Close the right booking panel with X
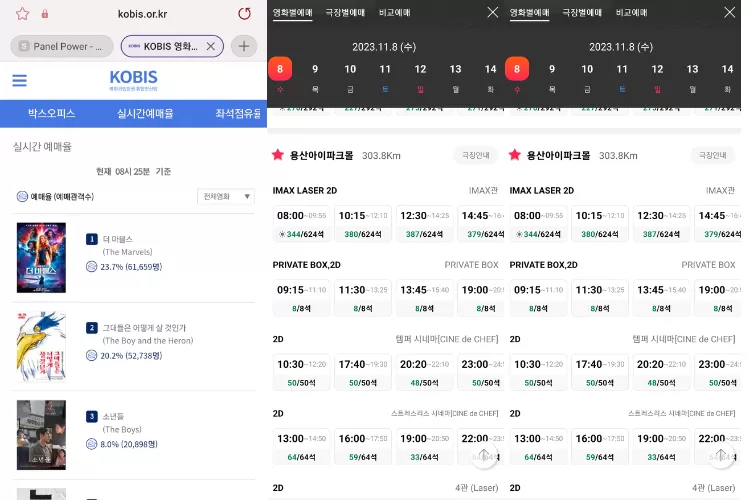This screenshot has height=500, width=750. (x=729, y=12)
